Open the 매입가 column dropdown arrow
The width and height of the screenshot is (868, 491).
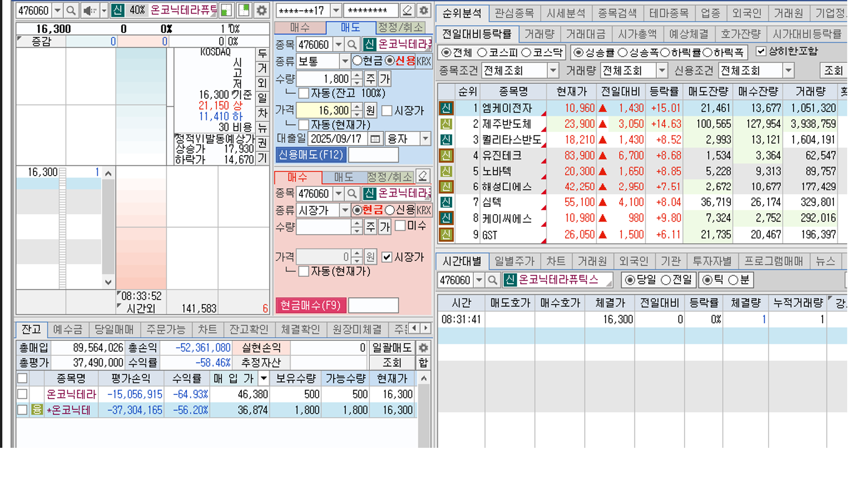tap(263, 378)
